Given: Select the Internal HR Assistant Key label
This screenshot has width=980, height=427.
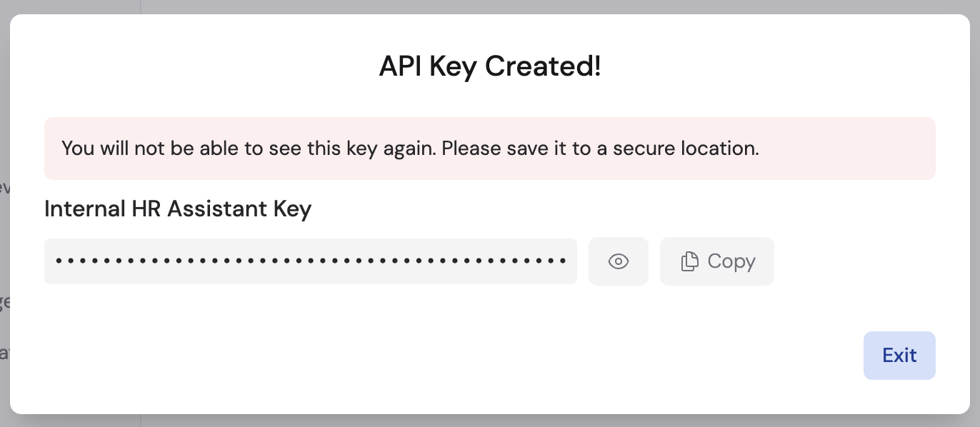Looking at the screenshot, I should pos(178,209).
